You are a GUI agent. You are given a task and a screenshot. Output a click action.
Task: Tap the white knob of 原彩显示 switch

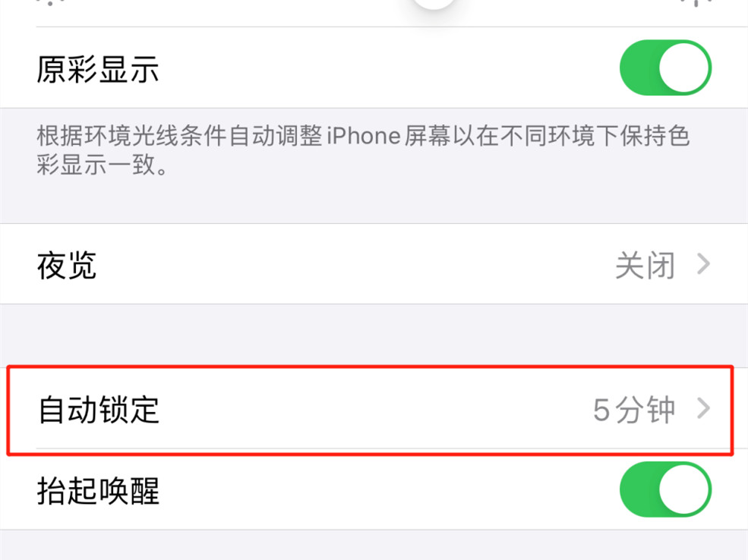click(683, 68)
